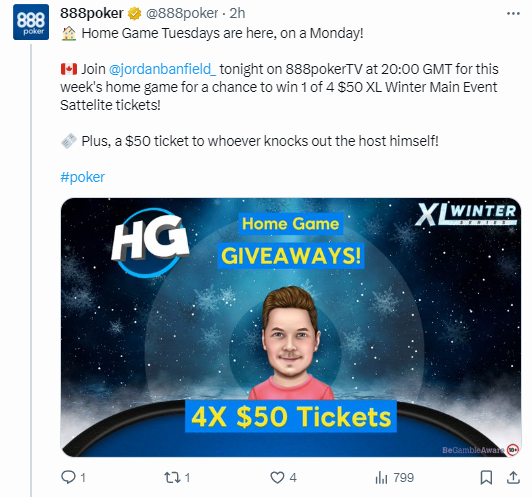The image size is (532, 497).
Task: Click the retweet icon
Action: [172, 478]
